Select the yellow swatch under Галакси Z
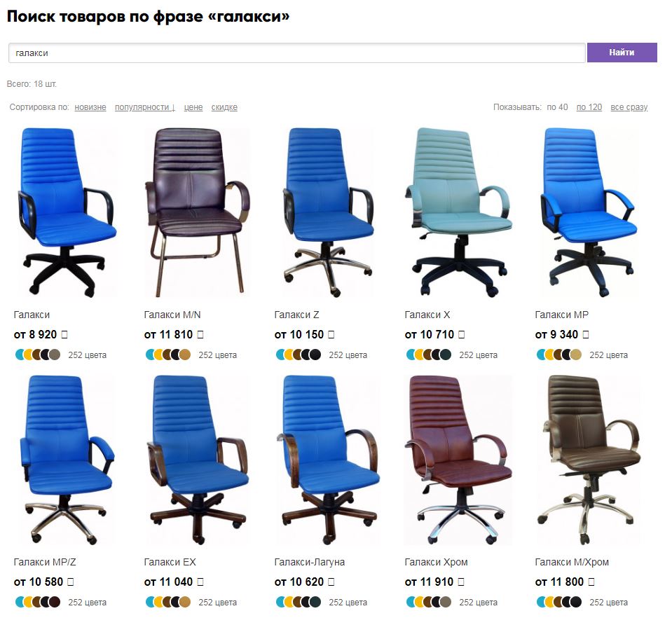672x618 pixels. tap(289, 355)
